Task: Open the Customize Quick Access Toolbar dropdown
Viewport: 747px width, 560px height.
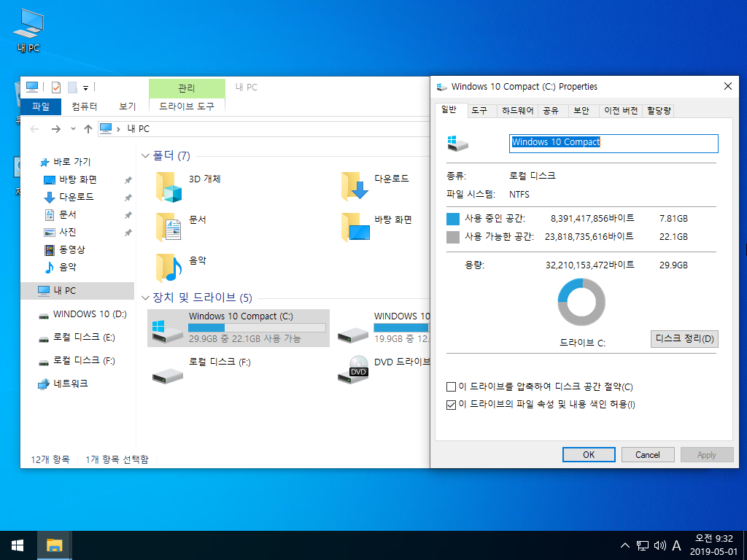Action: coord(86,87)
